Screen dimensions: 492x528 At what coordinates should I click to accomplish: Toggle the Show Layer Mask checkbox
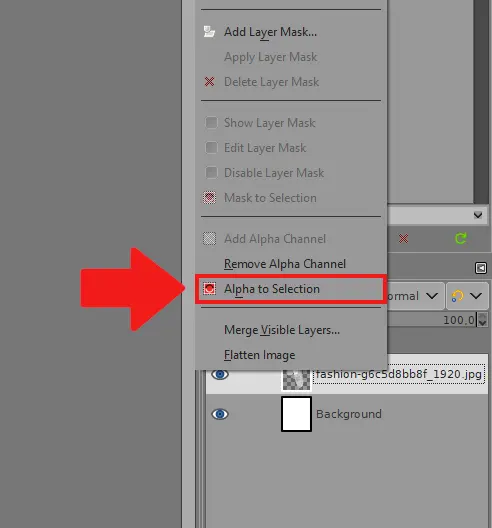click(211, 123)
